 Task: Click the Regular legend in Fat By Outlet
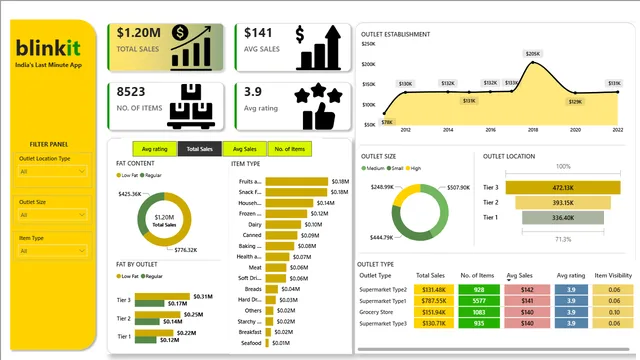point(151,276)
